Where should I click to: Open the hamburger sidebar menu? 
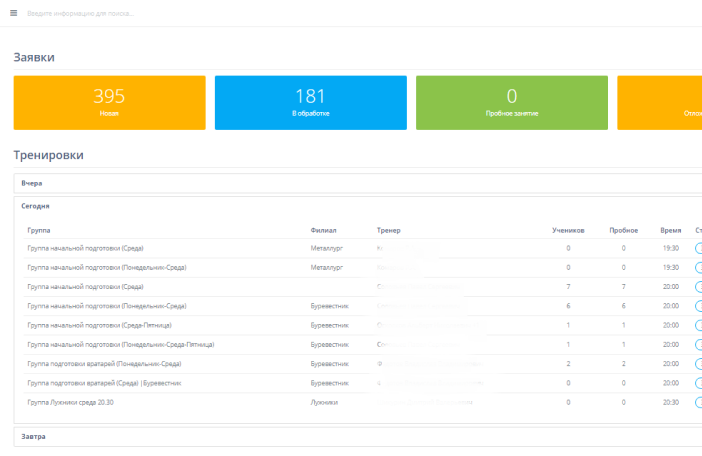(14, 13)
